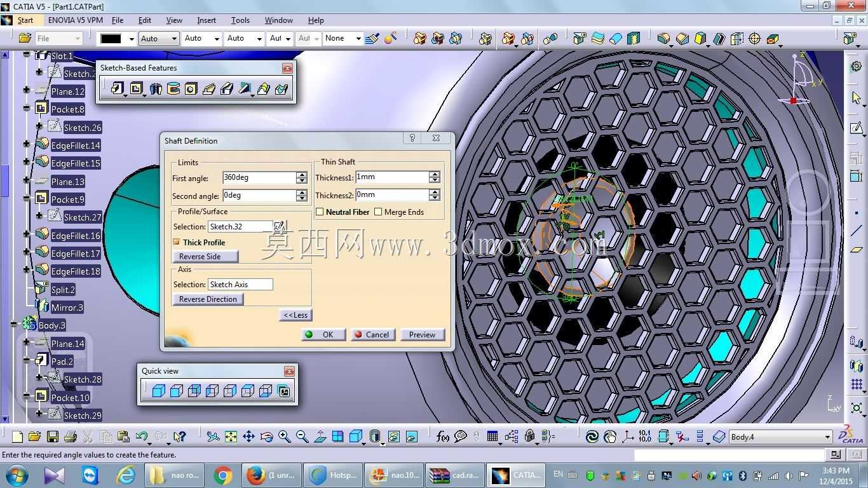Viewport: 868px width, 488px height.
Task: Click the Select arrow tool on right toolbar
Action: 857,98
